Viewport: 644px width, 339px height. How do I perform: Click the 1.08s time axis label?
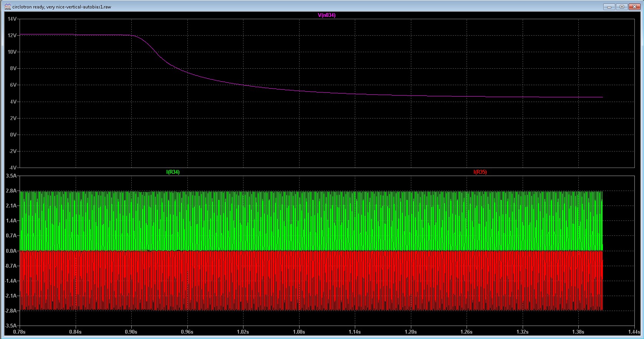[x=299, y=332]
